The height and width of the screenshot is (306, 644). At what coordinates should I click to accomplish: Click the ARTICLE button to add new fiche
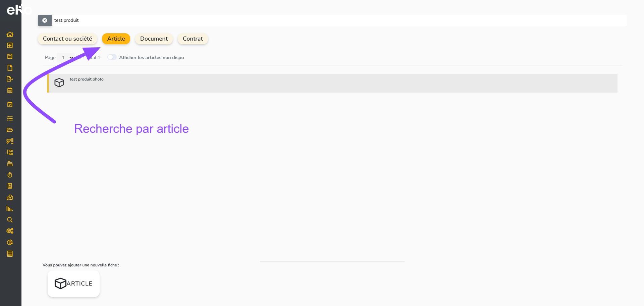point(73,284)
